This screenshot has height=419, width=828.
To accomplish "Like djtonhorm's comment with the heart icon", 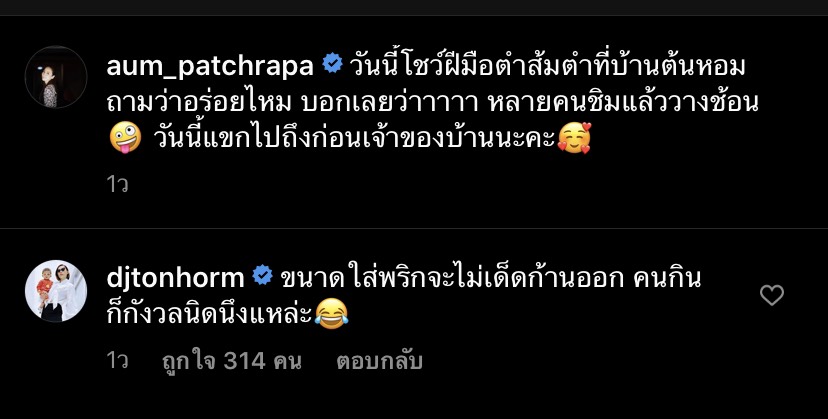I will click(771, 295).
